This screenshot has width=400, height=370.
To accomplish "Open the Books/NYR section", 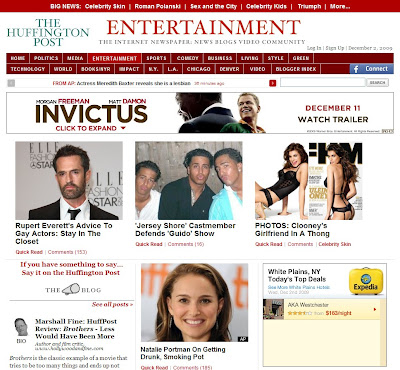I will tap(96, 69).
